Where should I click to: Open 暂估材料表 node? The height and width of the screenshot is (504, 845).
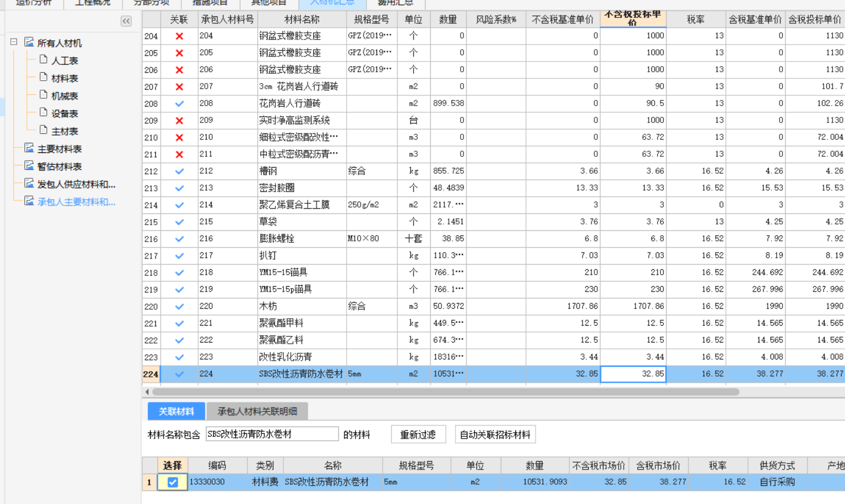59,166
